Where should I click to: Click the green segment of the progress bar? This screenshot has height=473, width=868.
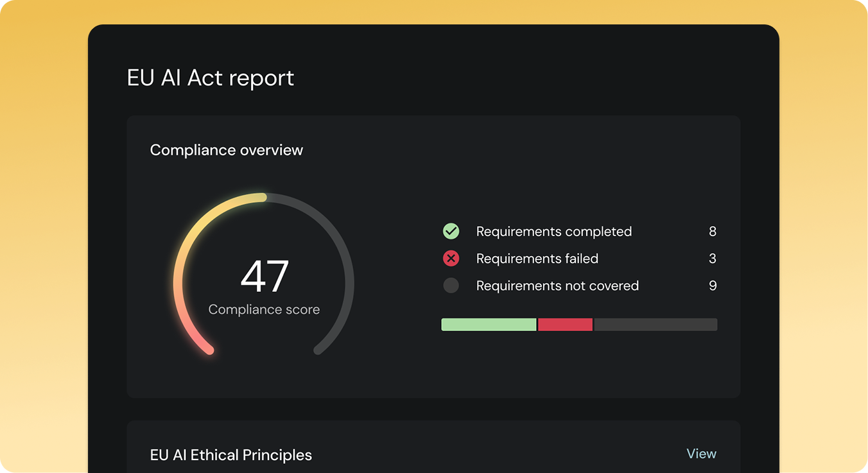pyautogui.click(x=488, y=324)
